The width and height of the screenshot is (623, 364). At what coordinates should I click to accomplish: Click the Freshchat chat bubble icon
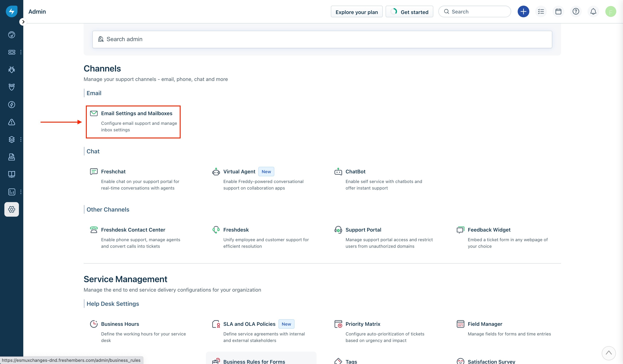[94, 172]
